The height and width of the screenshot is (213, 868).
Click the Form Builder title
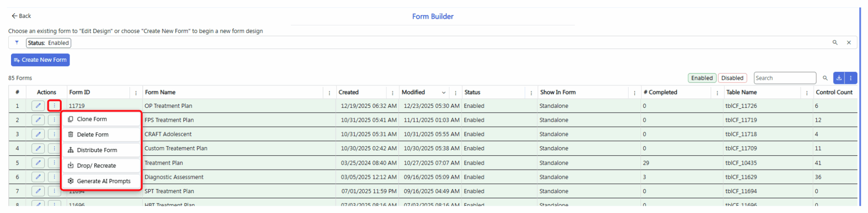(433, 17)
